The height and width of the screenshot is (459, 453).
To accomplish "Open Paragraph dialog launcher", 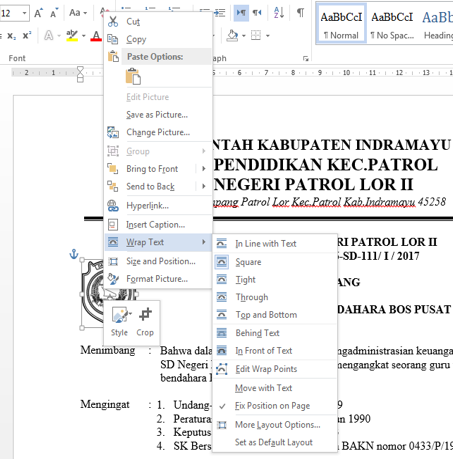I will point(306,59).
